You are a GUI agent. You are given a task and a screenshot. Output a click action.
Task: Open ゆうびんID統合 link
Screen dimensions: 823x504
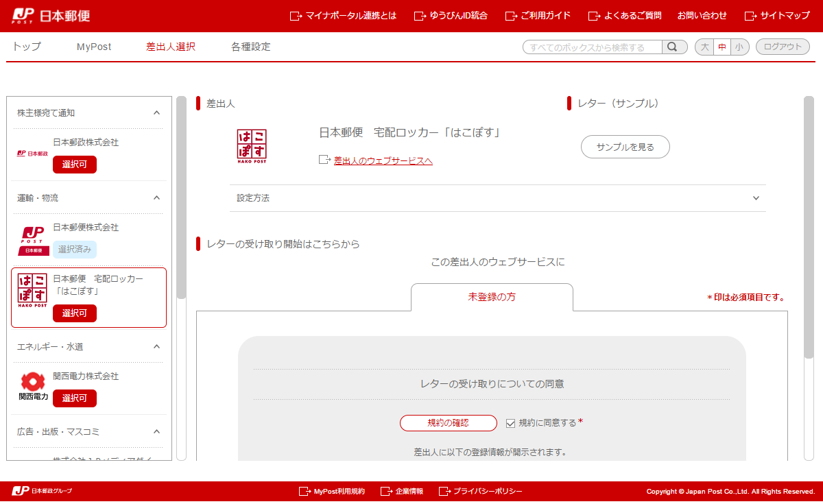(451, 15)
